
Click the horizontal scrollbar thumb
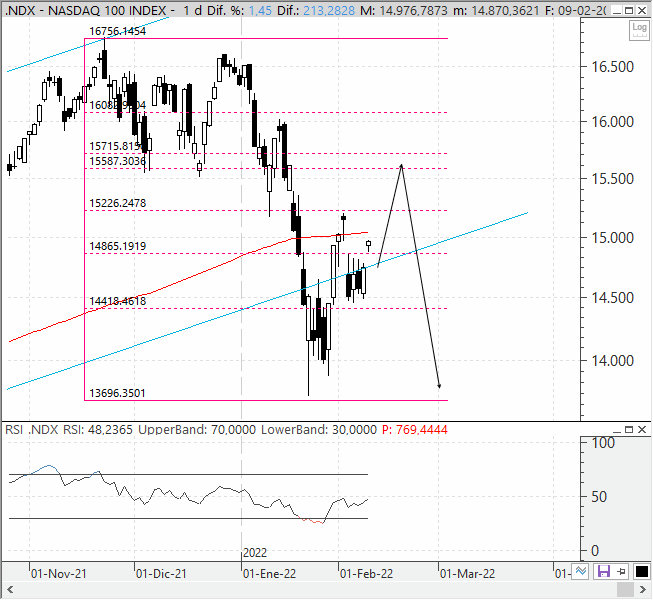(x=625, y=590)
